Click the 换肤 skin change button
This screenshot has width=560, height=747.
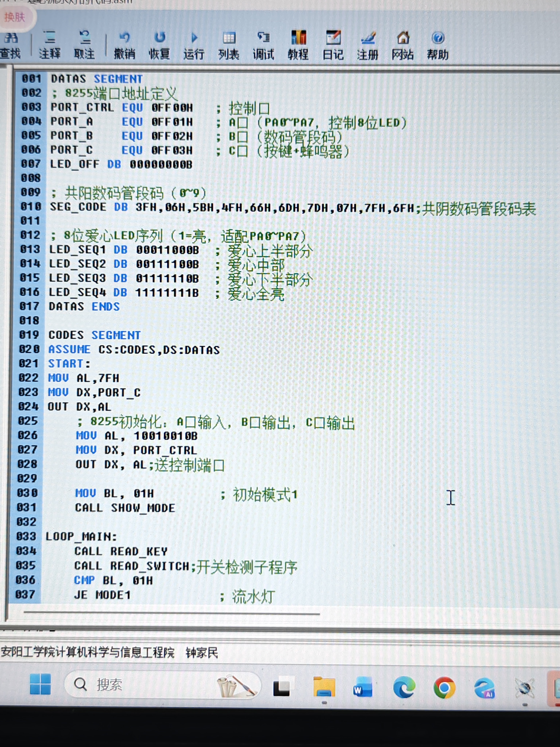click(x=15, y=17)
